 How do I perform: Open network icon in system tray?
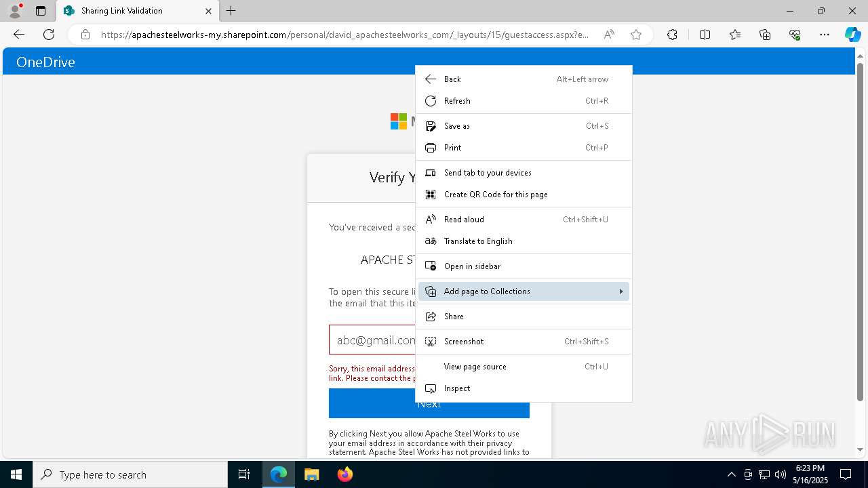[764, 474]
